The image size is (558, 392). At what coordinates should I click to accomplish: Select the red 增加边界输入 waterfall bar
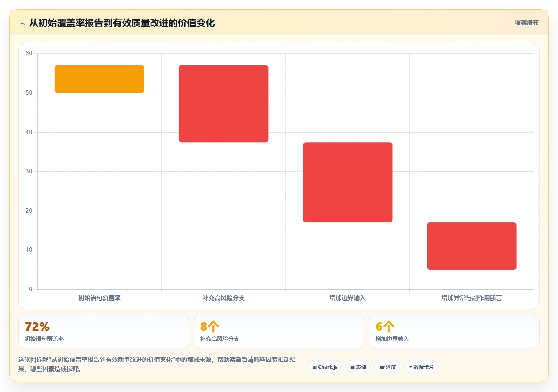pyautogui.click(x=348, y=182)
